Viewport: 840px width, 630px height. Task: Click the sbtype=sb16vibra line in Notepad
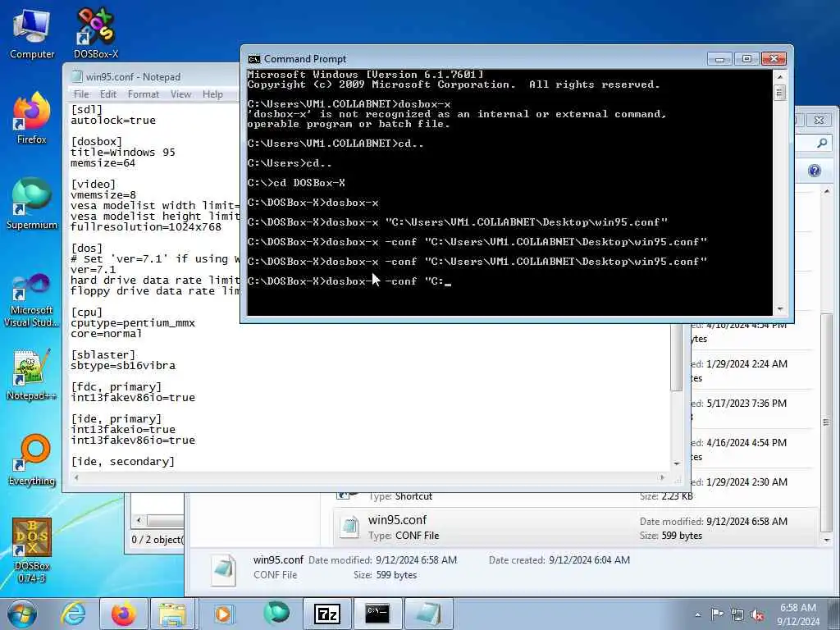click(x=123, y=365)
